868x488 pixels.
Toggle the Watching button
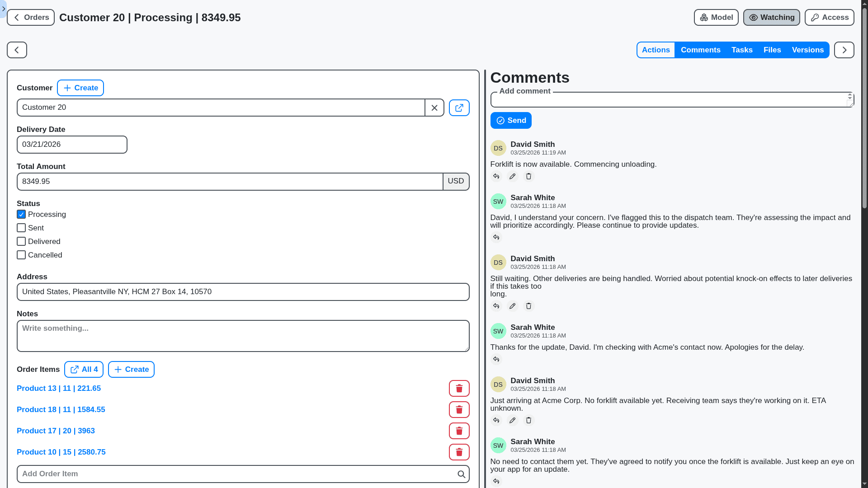point(771,17)
